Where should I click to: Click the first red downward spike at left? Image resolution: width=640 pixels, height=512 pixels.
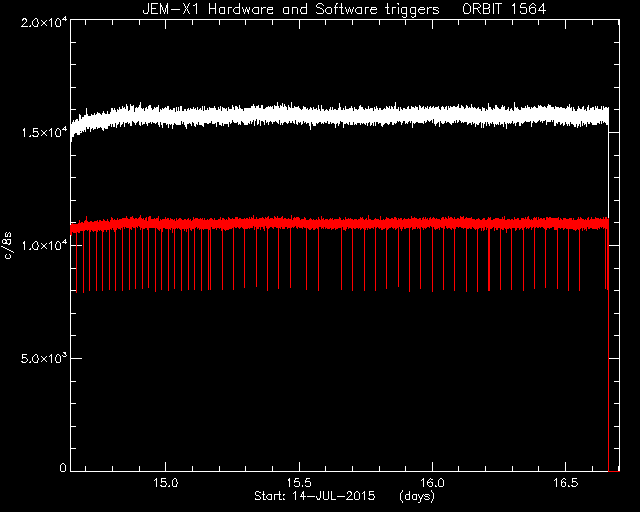click(76, 261)
